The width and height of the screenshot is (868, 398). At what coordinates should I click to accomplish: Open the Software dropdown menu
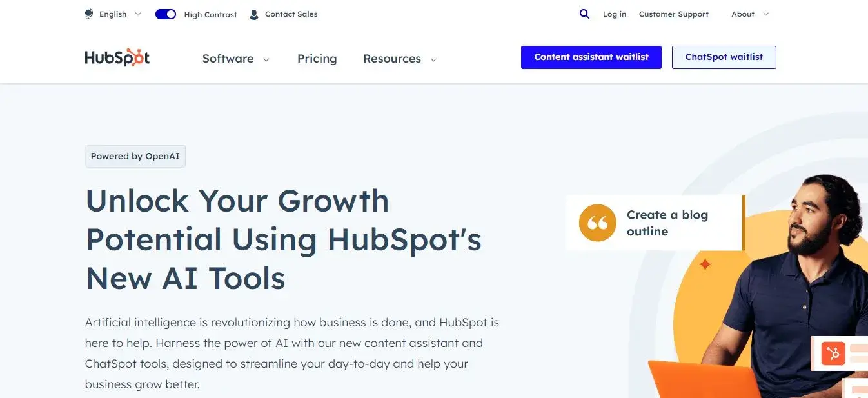[x=235, y=58]
